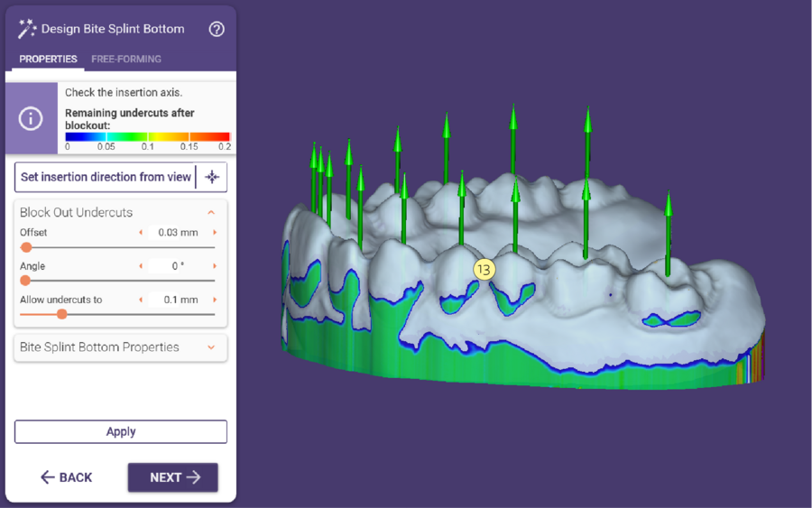This screenshot has height=508, width=812.
Task: Switch to the PROPERTIES tab
Action: [x=48, y=59]
